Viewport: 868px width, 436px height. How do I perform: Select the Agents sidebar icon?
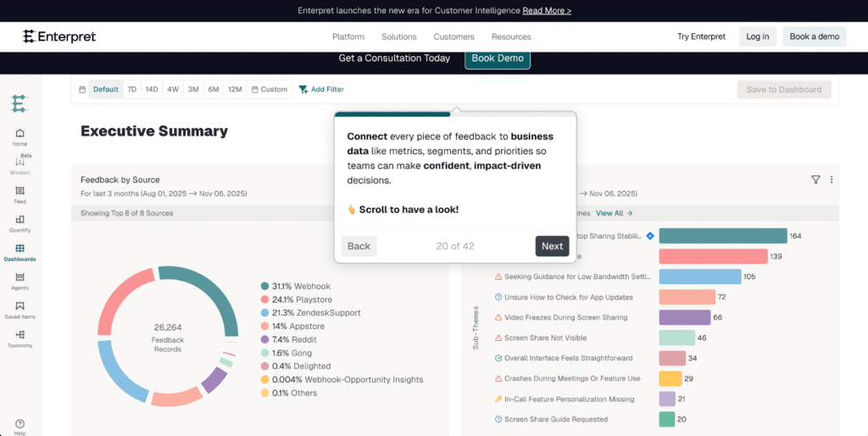19,277
